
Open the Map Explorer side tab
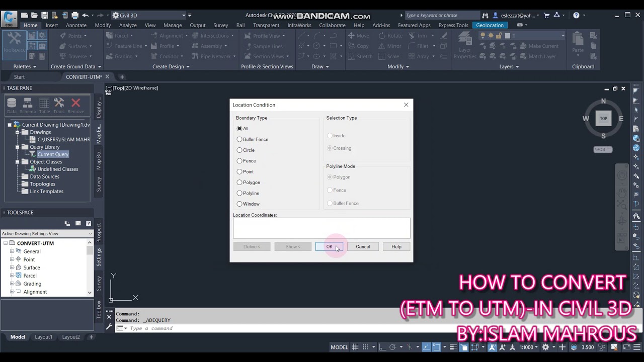99,133
